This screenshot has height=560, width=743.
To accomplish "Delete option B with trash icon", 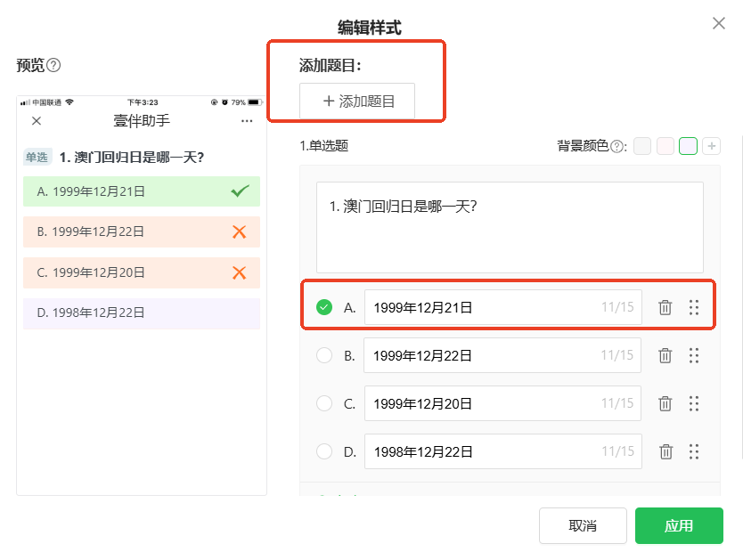I will pyautogui.click(x=665, y=355).
